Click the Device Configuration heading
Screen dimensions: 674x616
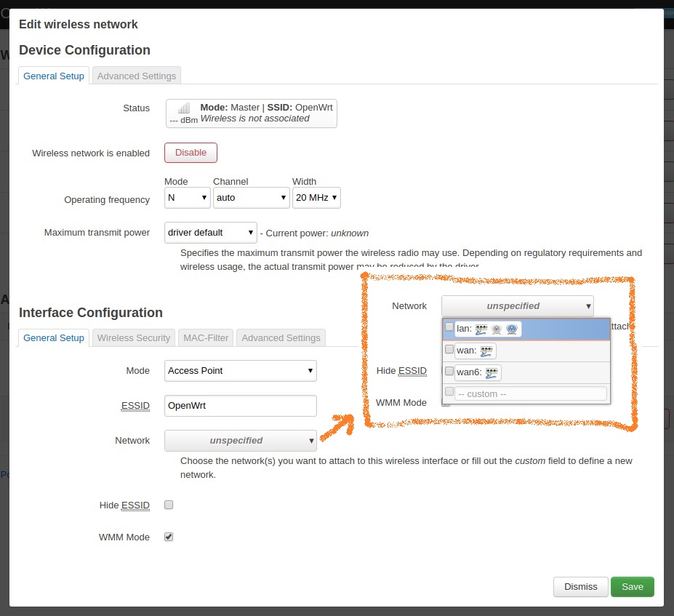84,50
